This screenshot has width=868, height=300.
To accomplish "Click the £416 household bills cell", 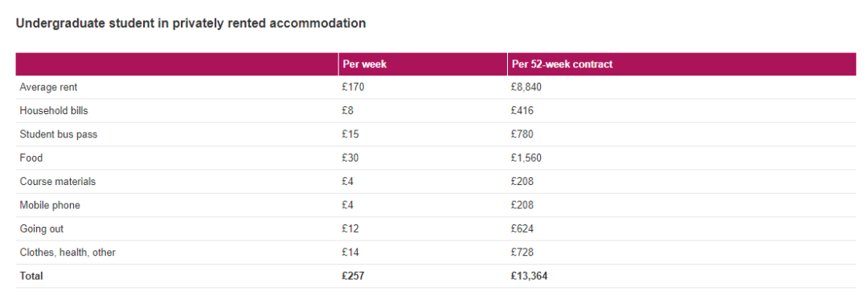I will pos(522,111).
